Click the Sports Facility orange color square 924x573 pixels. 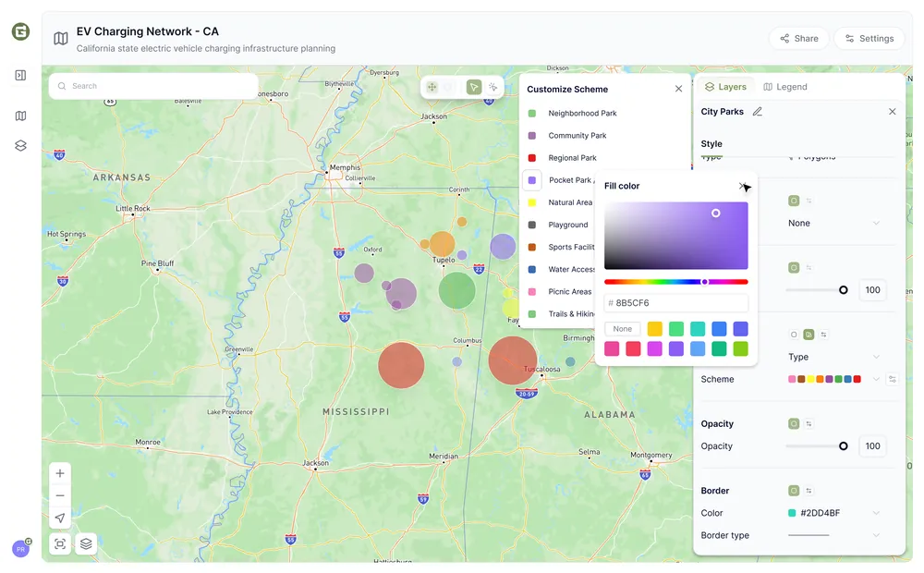532,247
